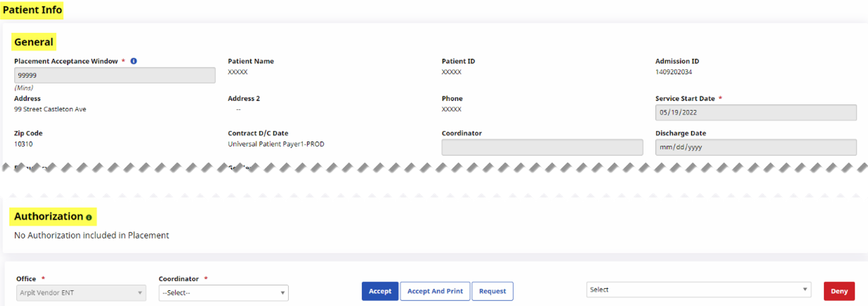868x306 pixels.
Task: Click the Zip Code value 10310
Action: [x=23, y=144]
